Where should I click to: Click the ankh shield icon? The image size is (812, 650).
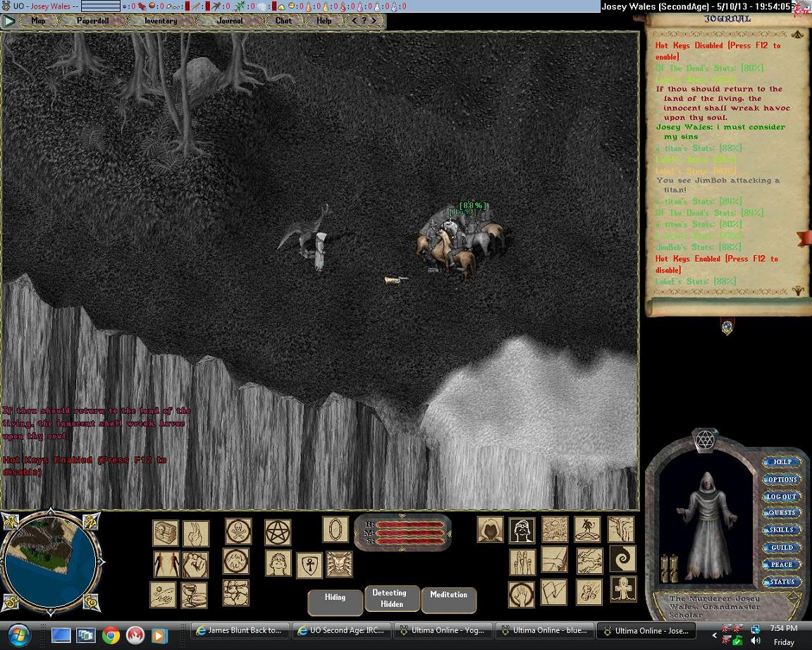pos(309,565)
